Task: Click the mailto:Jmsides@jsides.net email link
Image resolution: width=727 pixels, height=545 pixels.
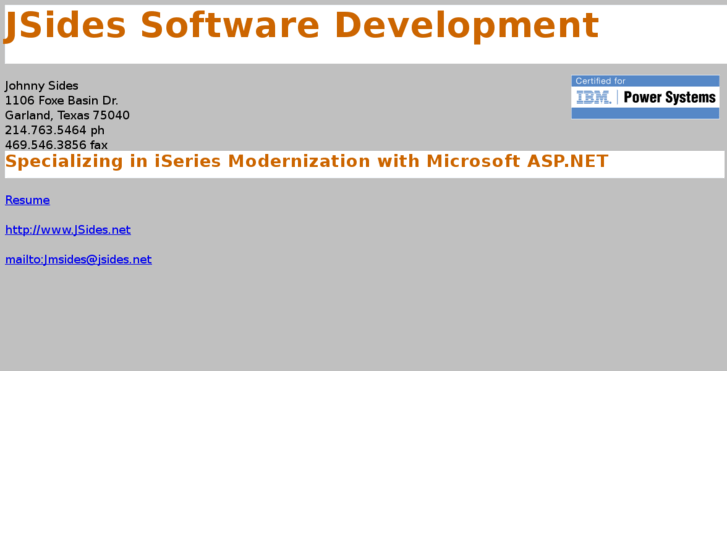Action: coord(78,260)
